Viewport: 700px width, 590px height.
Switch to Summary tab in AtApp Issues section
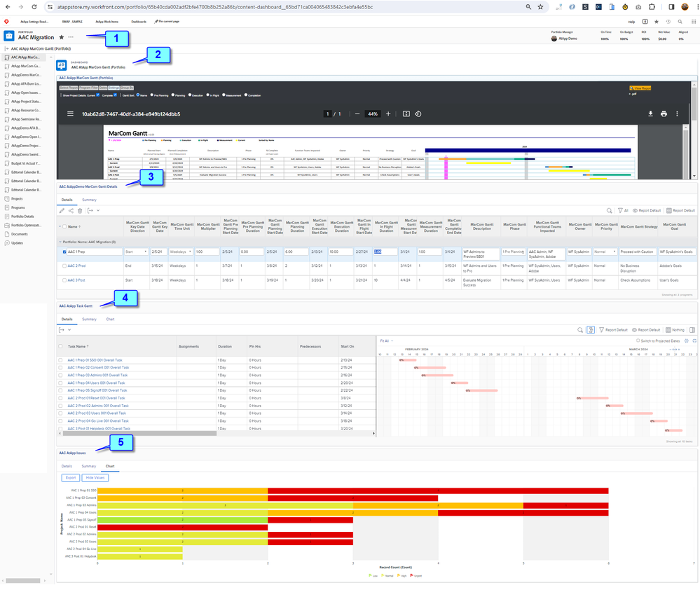coord(88,466)
